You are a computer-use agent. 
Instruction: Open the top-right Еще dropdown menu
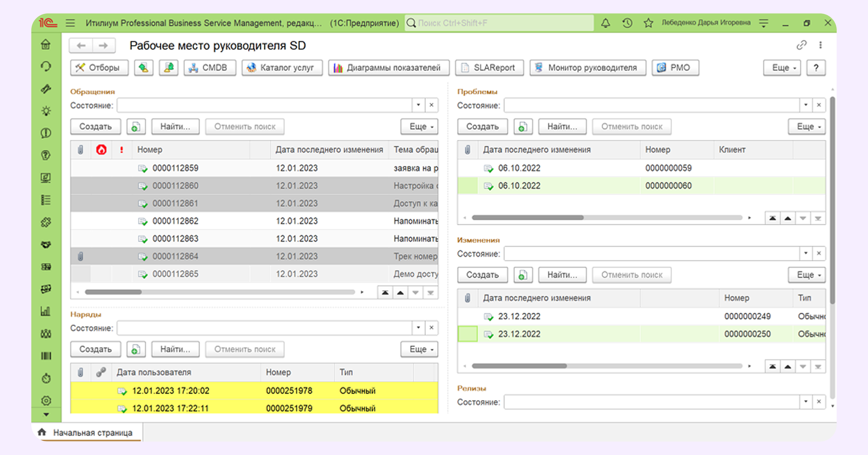point(782,68)
